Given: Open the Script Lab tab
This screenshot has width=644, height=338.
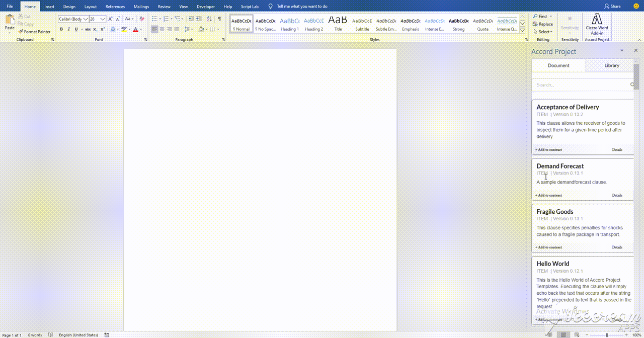Looking at the screenshot, I should (250, 7).
